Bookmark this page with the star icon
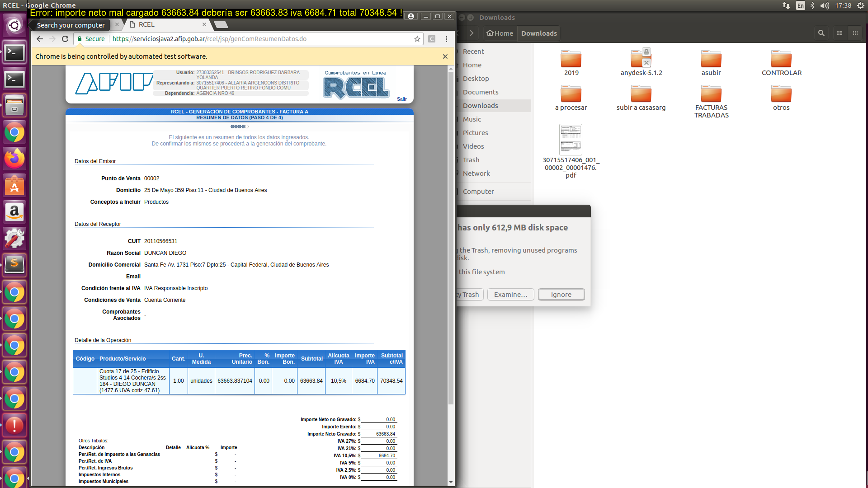 point(417,39)
